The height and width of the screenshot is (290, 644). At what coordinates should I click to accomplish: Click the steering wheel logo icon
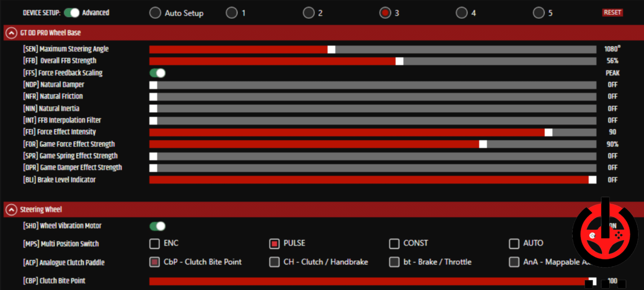605,235
